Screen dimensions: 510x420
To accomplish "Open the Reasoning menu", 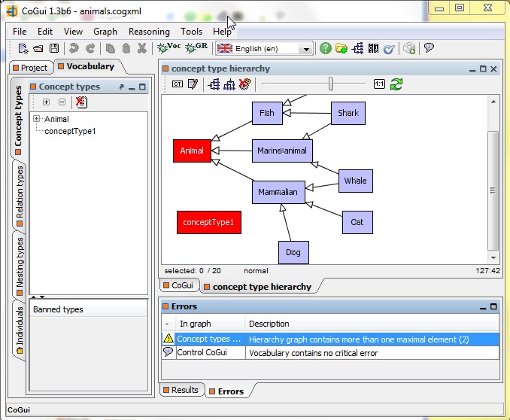I will [x=149, y=32].
